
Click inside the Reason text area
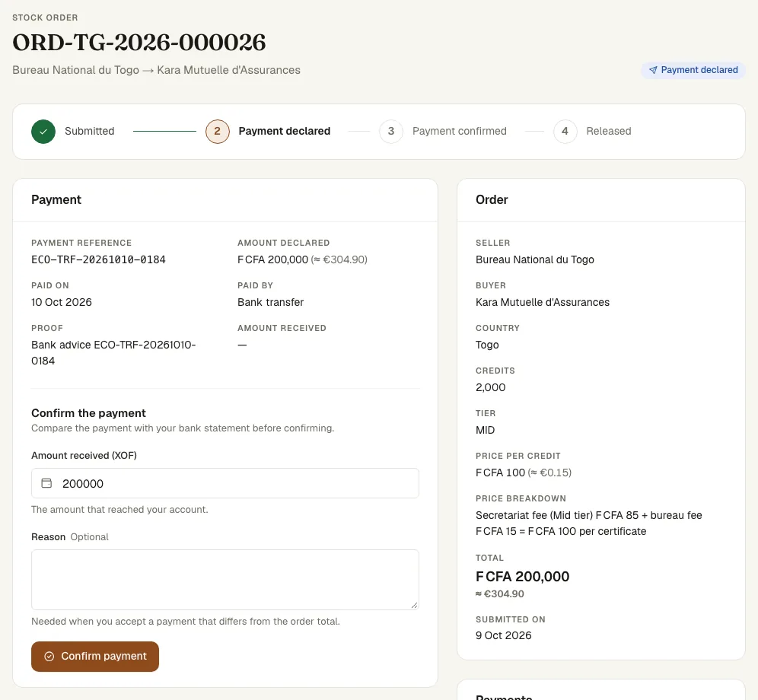tap(225, 580)
